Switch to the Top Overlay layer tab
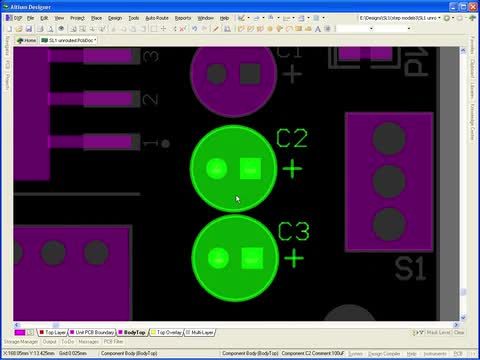The height and width of the screenshot is (360, 480). (166, 332)
